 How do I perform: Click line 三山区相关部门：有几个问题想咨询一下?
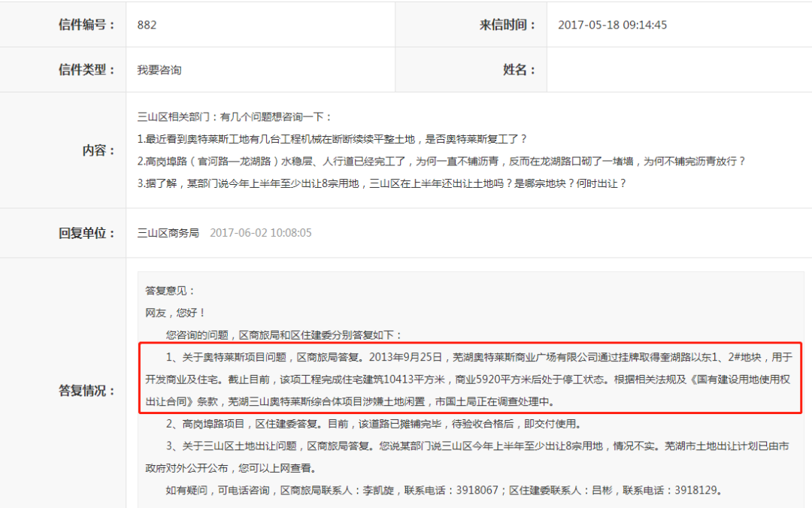tap(234, 117)
